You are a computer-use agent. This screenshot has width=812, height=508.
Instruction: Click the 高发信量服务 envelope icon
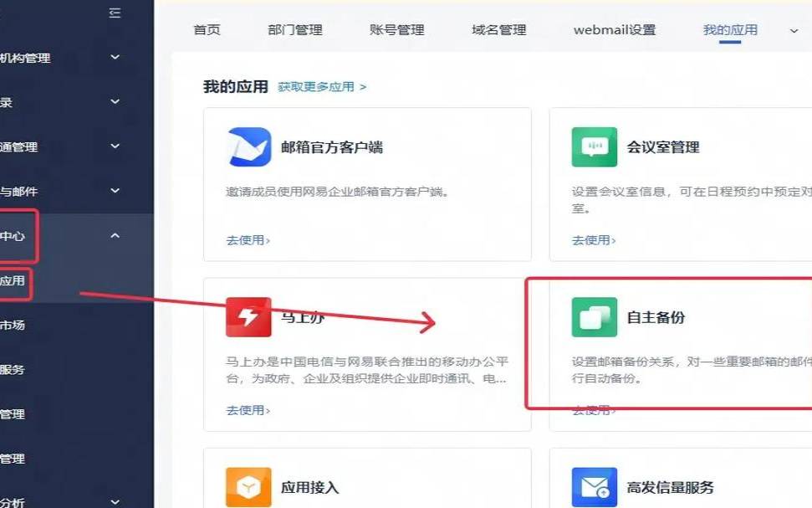pos(594,485)
